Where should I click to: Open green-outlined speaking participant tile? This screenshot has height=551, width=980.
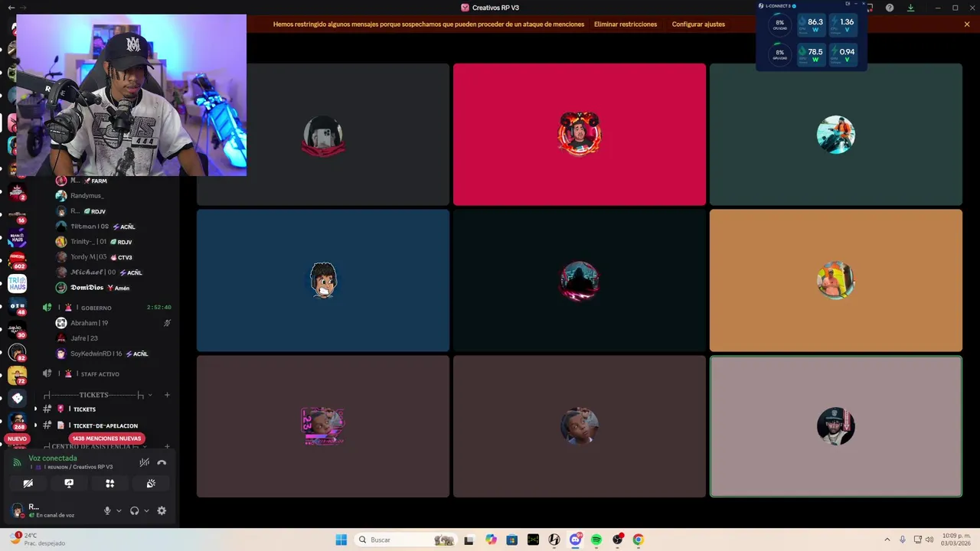pyautogui.click(x=836, y=426)
